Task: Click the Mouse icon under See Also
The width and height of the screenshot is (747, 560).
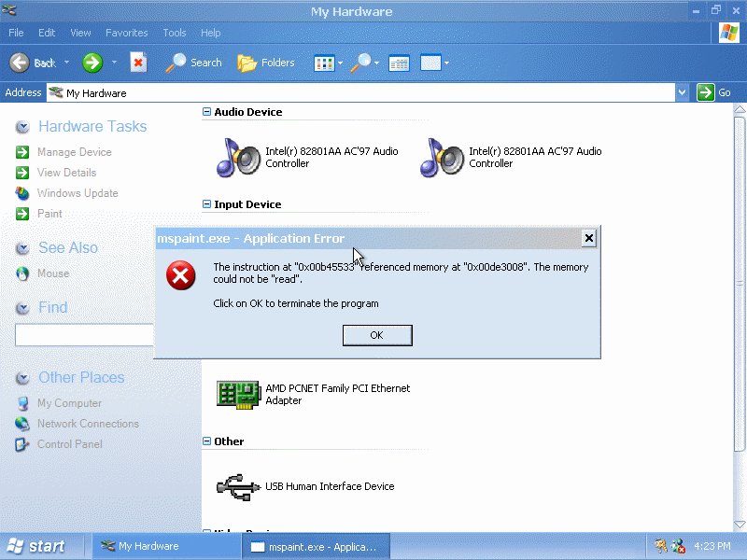Action: tap(22, 273)
